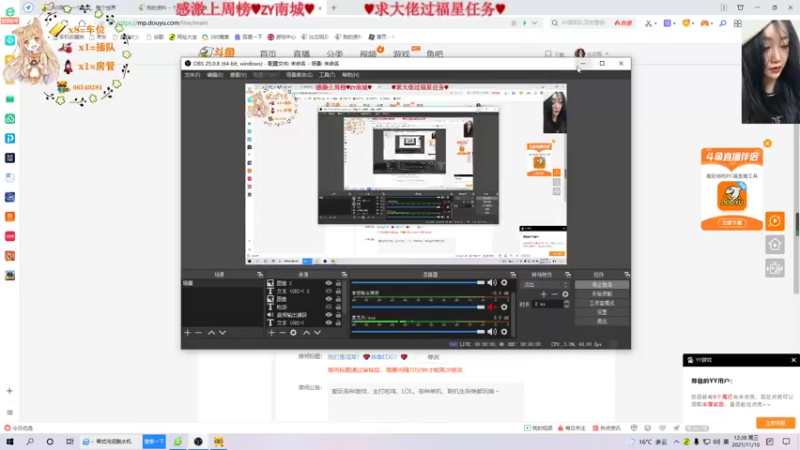800x450 pixels.
Task: Toggle the lock on the 音频输出捕获 source
Action: (338, 315)
